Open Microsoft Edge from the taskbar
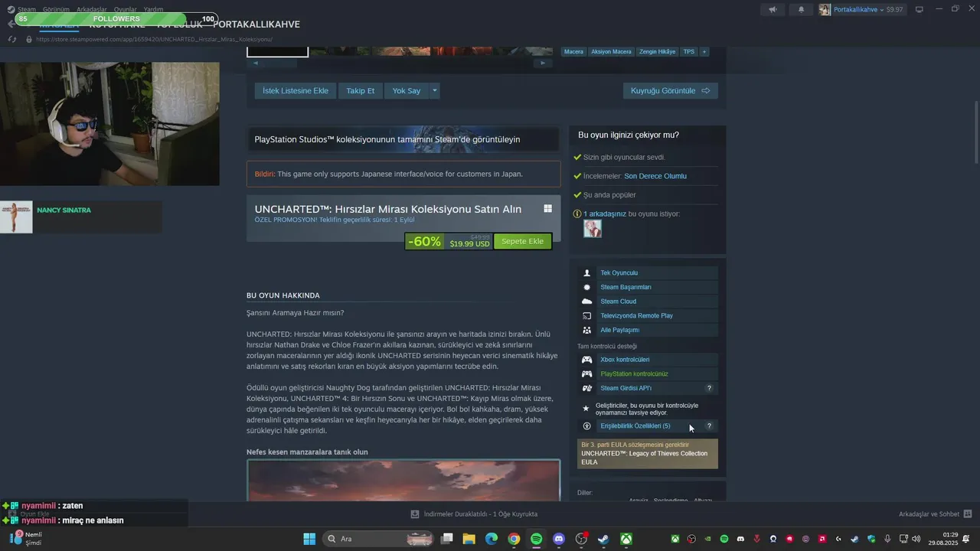The height and width of the screenshot is (551, 980). pos(491,539)
